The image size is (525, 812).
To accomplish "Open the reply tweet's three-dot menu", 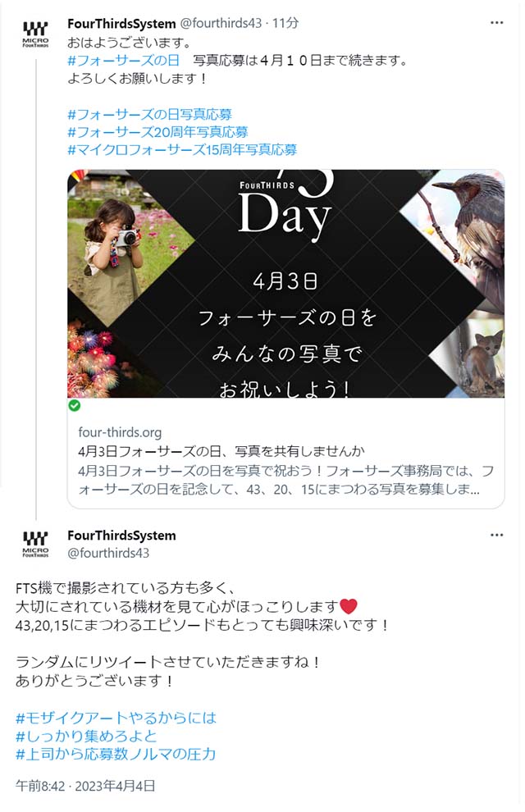I will pyautogui.click(x=496, y=535).
